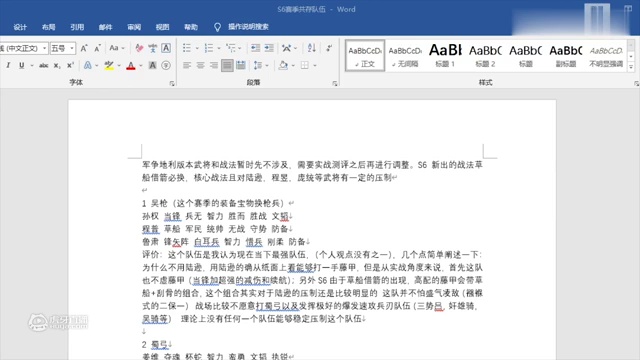Open font dialog launcher
This screenshot has height=360, width=640.
(x=172, y=83)
